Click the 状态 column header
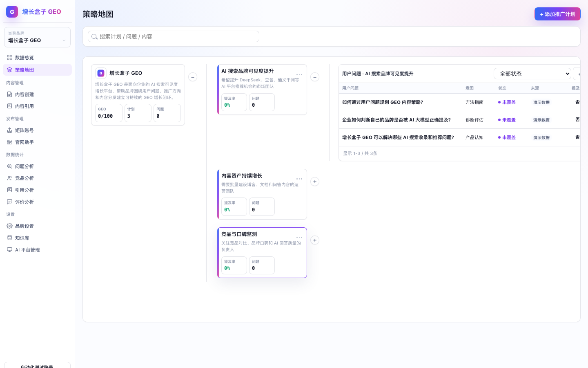 pos(502,88)
